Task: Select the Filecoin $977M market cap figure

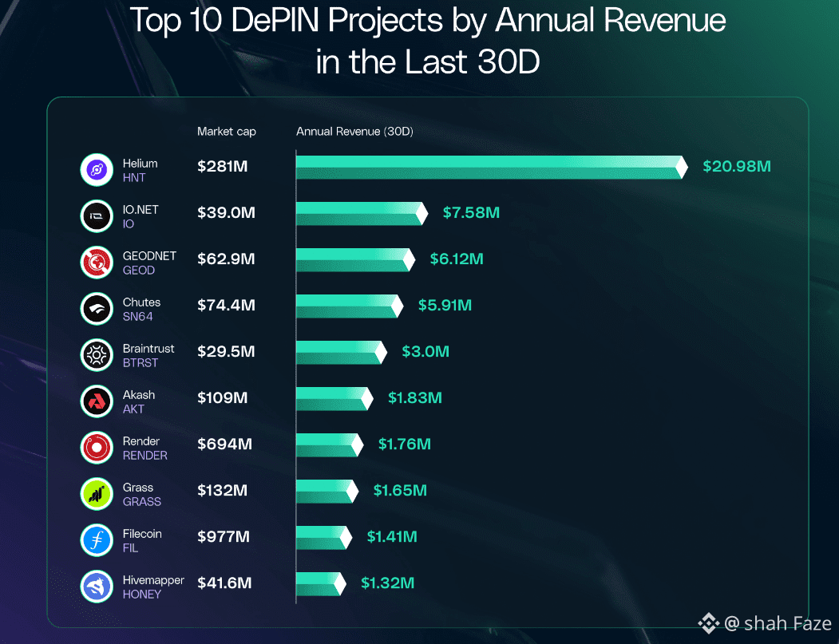Action: [224, 537]
